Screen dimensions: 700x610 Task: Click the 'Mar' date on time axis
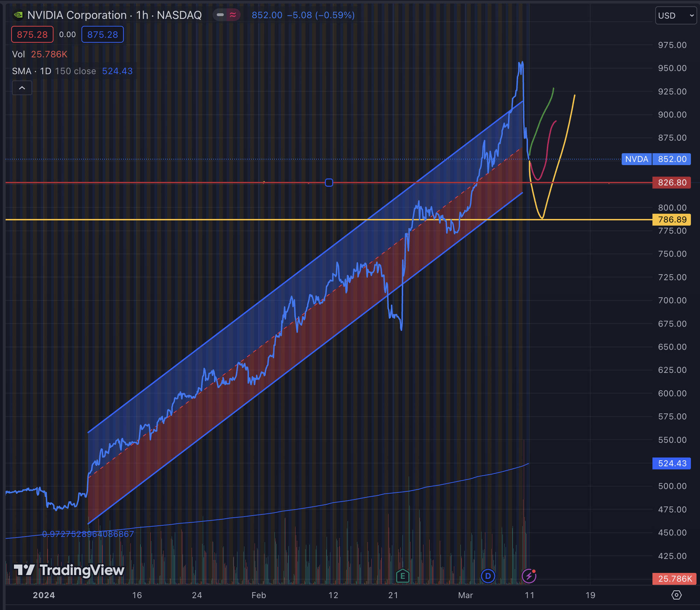(465, 595)
